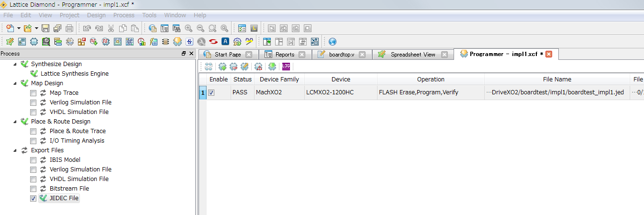
Task: Check IBIS Model checkbox
Action: click(x=33, y=160)
